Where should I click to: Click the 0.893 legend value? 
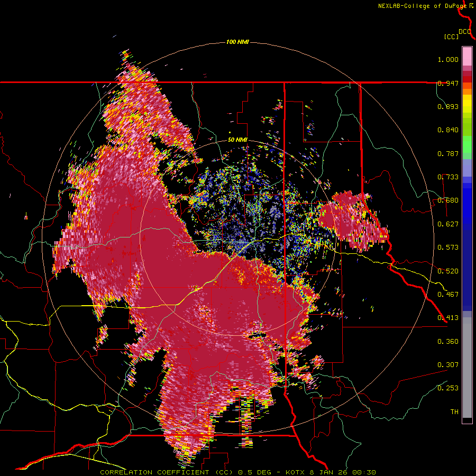pos(448,106)
